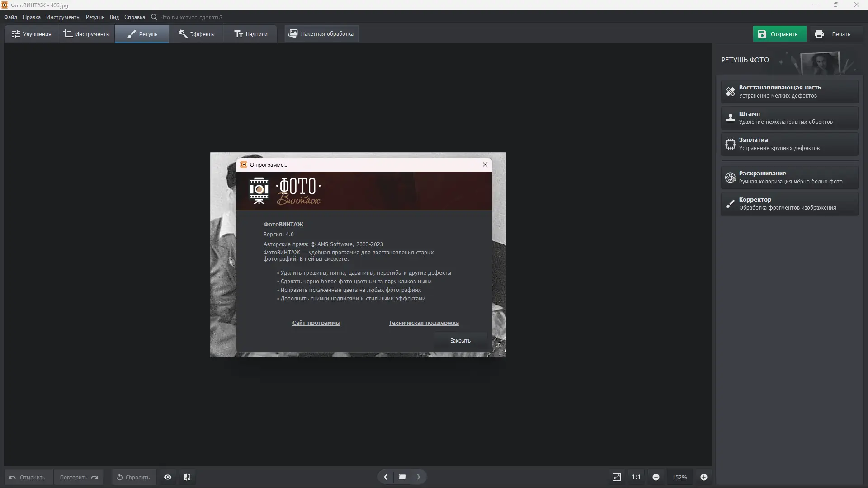Select the Corrector (Корректор) tool

(x=789, y=203)
